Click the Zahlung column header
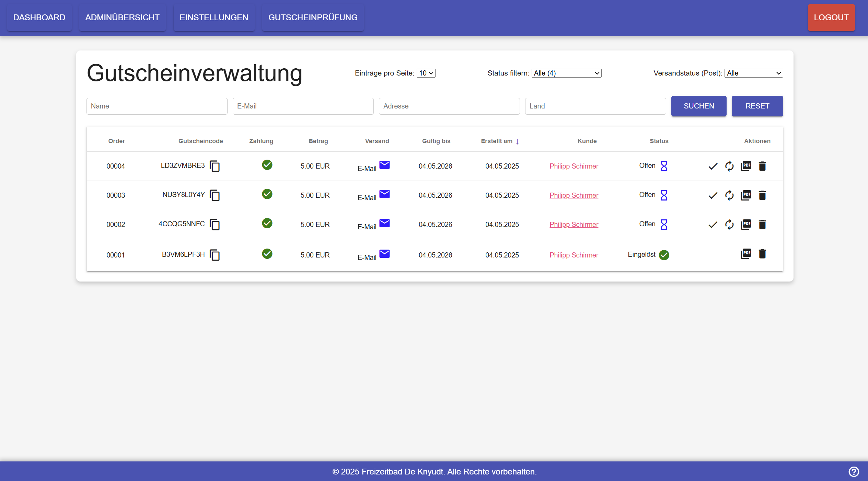 [261, 141]
